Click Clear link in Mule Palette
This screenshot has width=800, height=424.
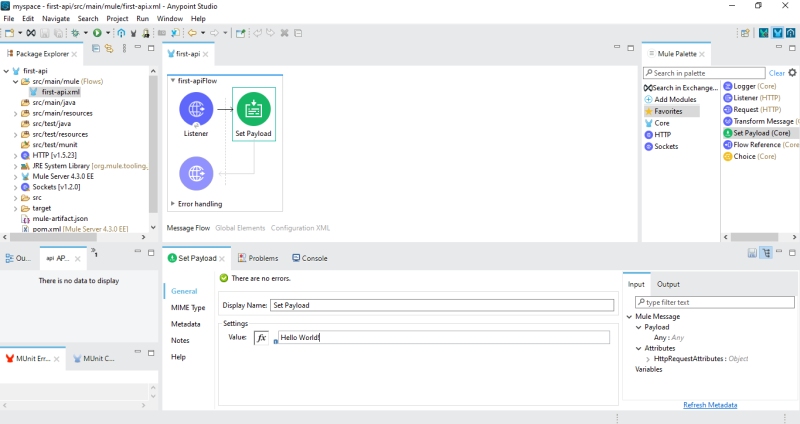pos(777,73)
